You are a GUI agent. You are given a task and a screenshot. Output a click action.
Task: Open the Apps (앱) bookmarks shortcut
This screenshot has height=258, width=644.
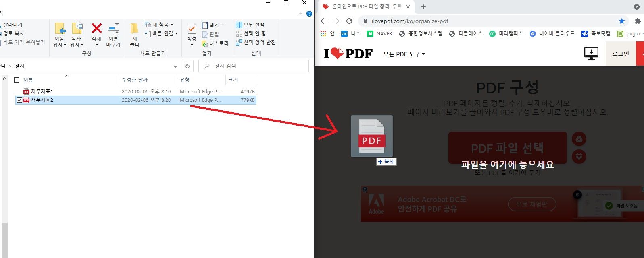click(327, 34)
